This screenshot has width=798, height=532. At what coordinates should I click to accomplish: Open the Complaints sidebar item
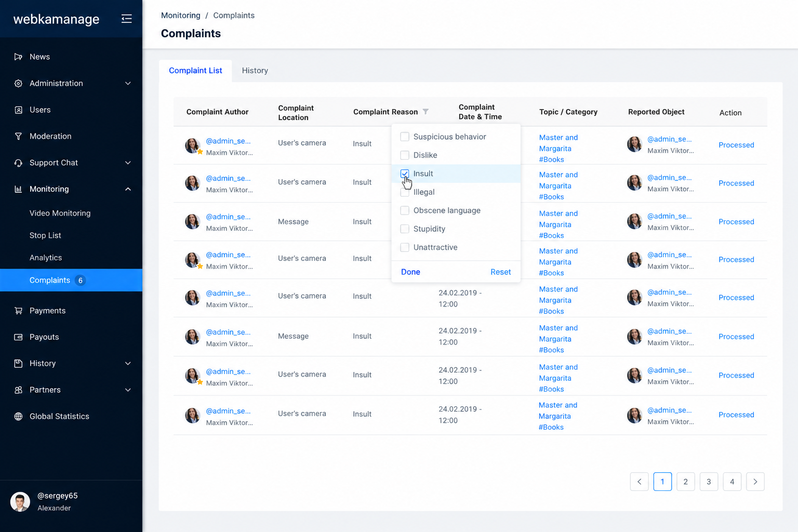(71, 280)
